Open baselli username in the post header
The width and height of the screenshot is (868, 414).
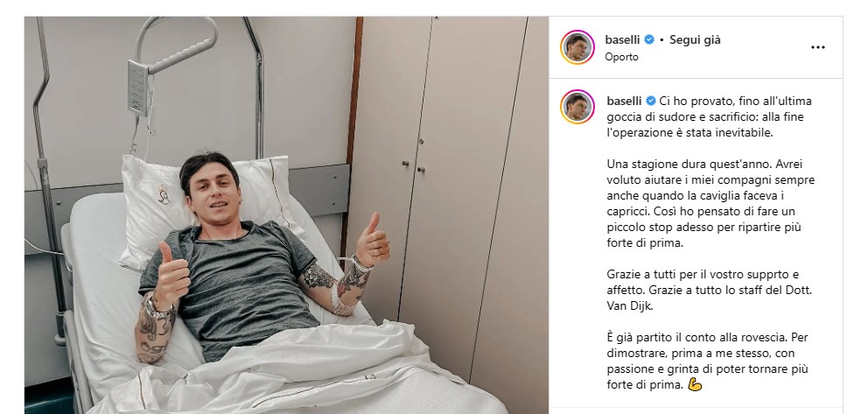623,40
